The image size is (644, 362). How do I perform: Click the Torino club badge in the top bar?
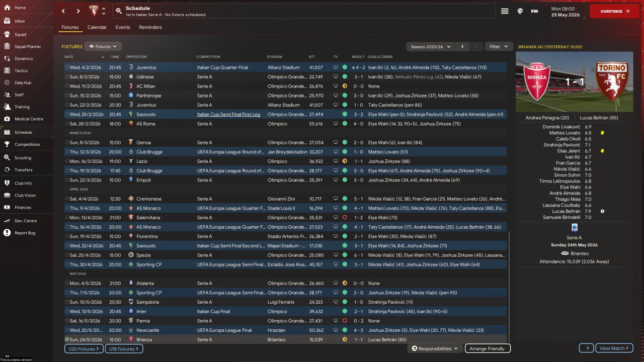coord(94,11)
